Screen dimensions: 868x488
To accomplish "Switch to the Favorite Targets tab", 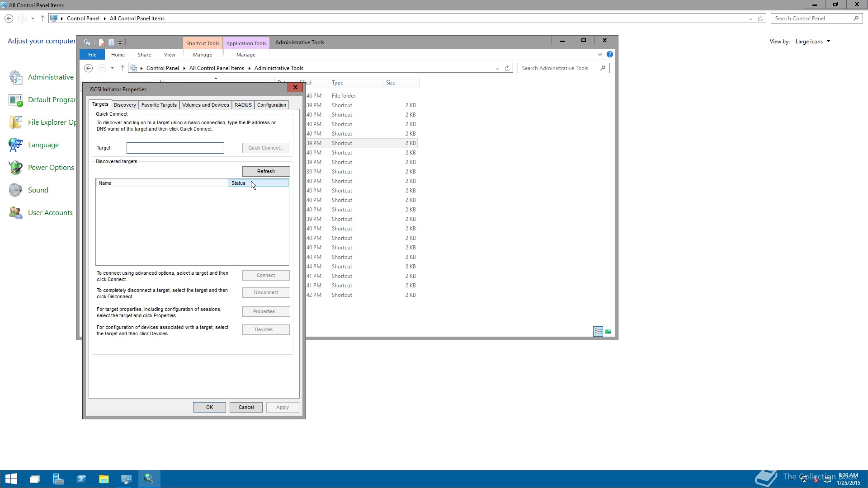I will pos(159,105).
